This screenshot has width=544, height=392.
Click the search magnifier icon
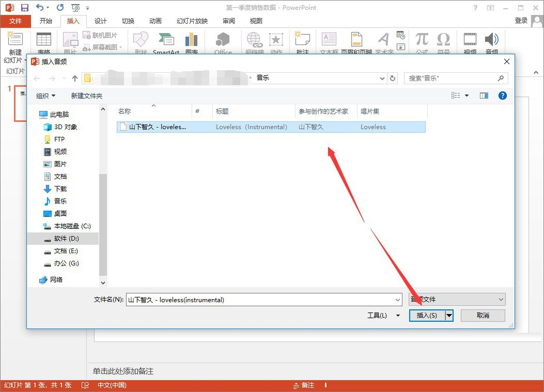500,78
